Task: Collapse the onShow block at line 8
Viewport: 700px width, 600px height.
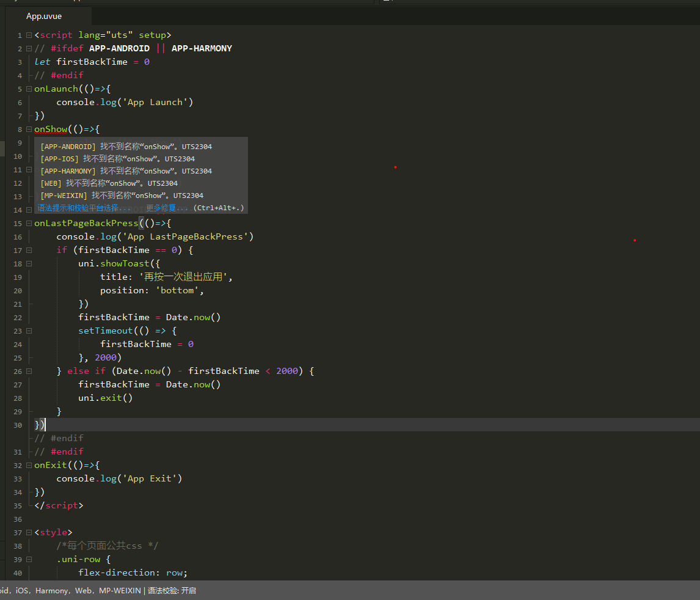Action: pyautogui.click(x=29, y=129)
